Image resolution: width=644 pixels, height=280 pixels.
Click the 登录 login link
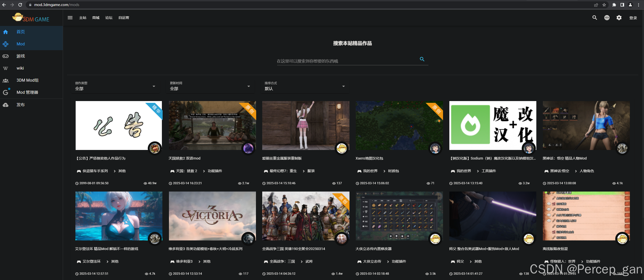click(x=633, y=18)
